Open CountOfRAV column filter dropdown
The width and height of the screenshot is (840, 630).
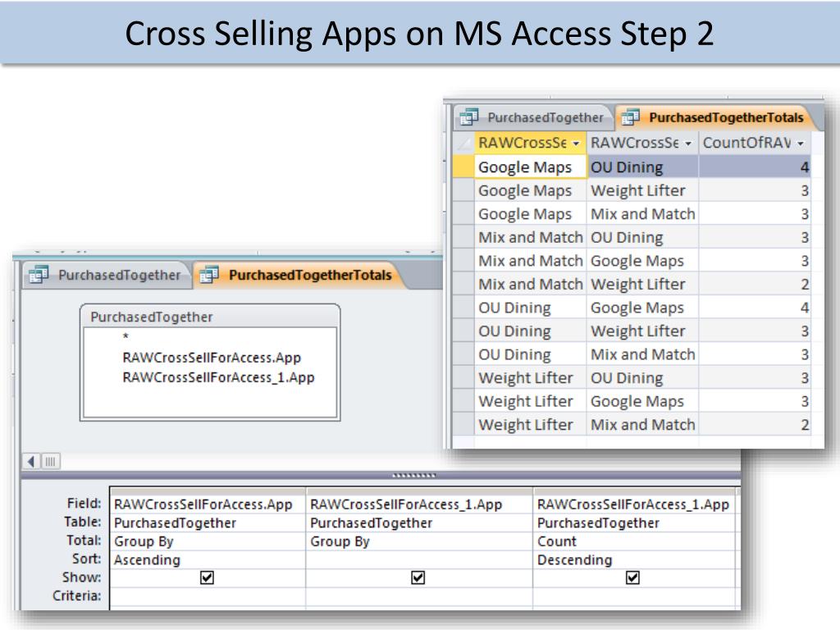[x=801, y=144]
